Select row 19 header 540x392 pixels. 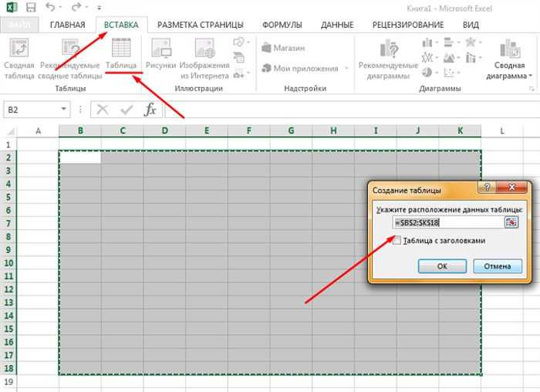(x=8, y=382)
